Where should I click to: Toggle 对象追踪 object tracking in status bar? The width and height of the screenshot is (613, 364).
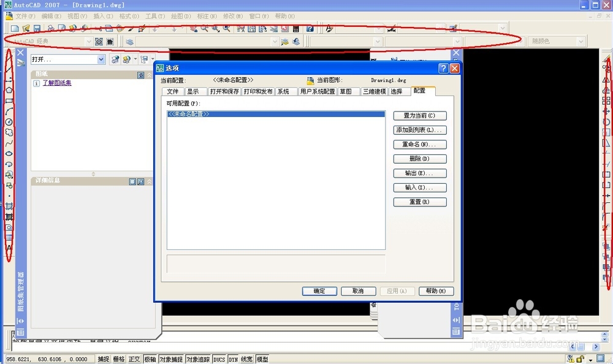(198, 359)
